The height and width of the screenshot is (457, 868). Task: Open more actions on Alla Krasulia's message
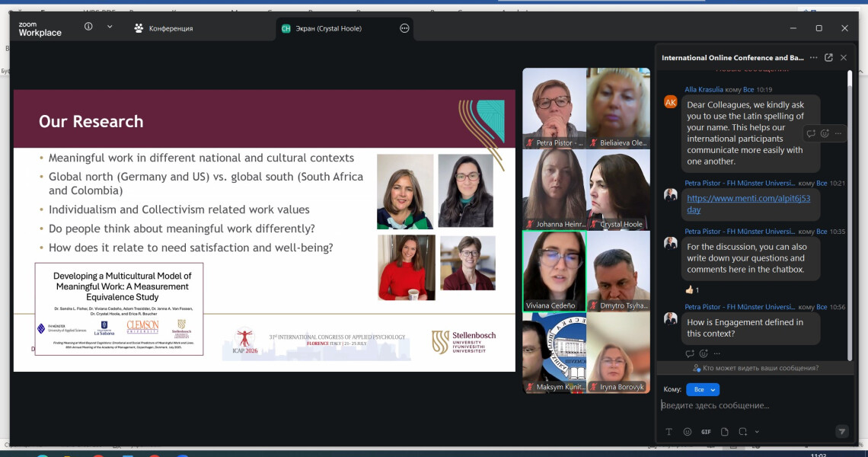click(x=838, y=133)
